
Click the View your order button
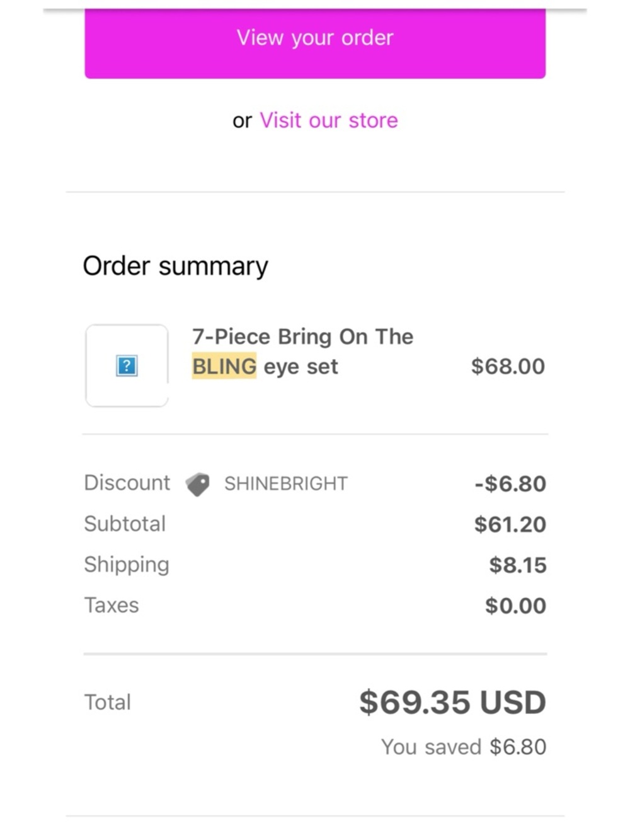315,43
